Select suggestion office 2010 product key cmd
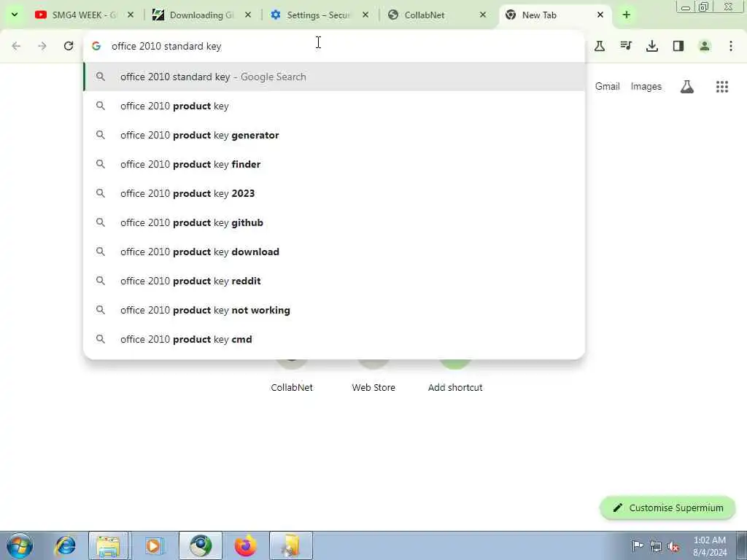This screenshot has width=747, height=560. point(334,339)
